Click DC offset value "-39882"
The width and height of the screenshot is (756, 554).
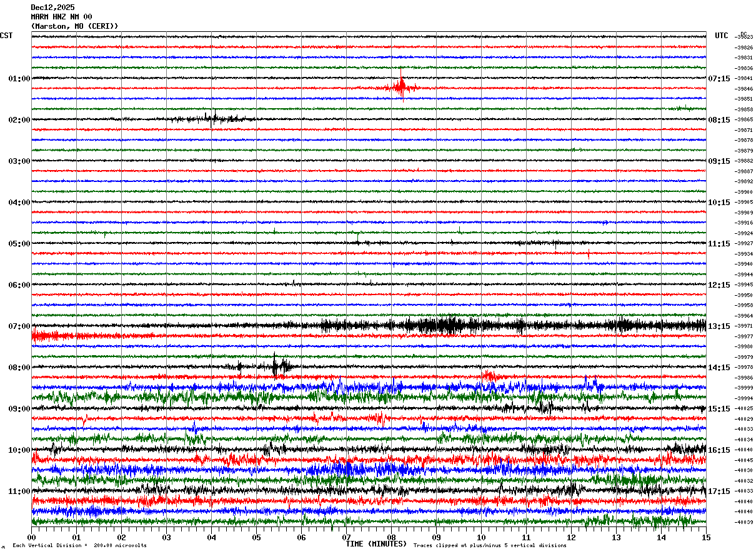(744, 161)
